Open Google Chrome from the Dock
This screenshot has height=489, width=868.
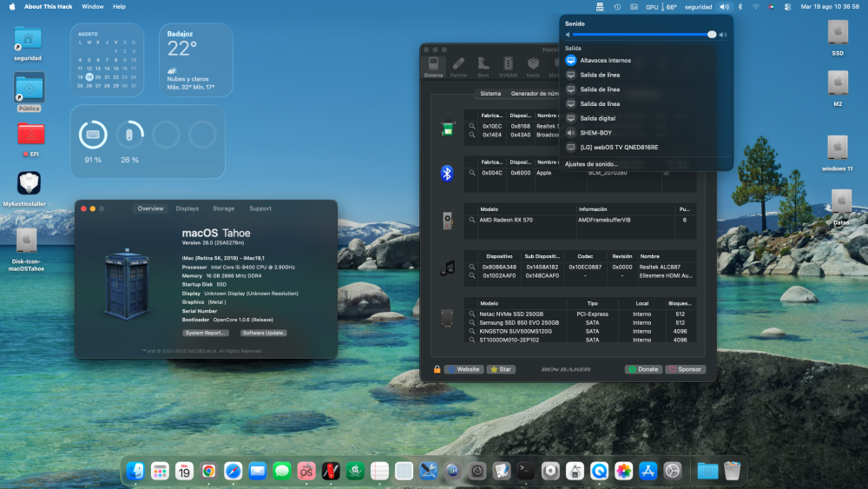pos(208,471)
